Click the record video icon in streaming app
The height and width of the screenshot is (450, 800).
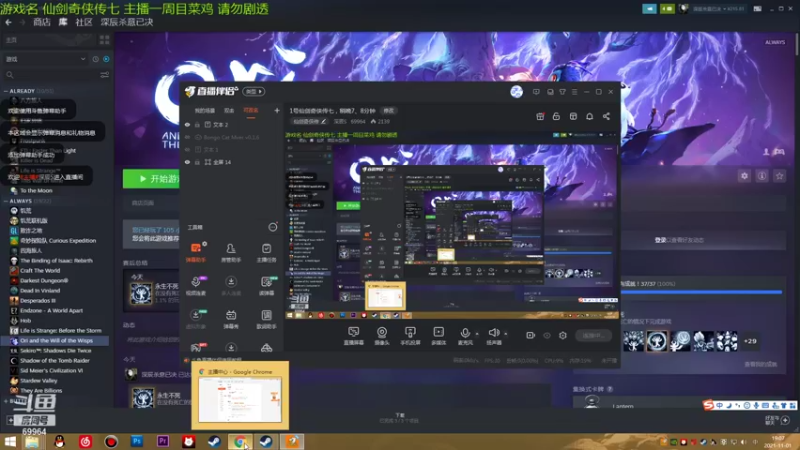(531, 335)
